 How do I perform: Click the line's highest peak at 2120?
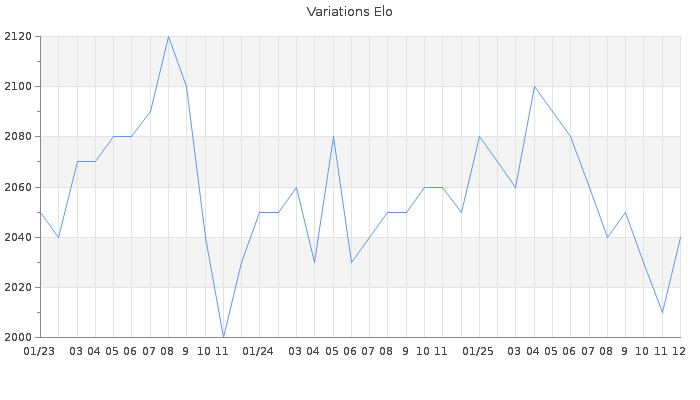pos(168,37)
